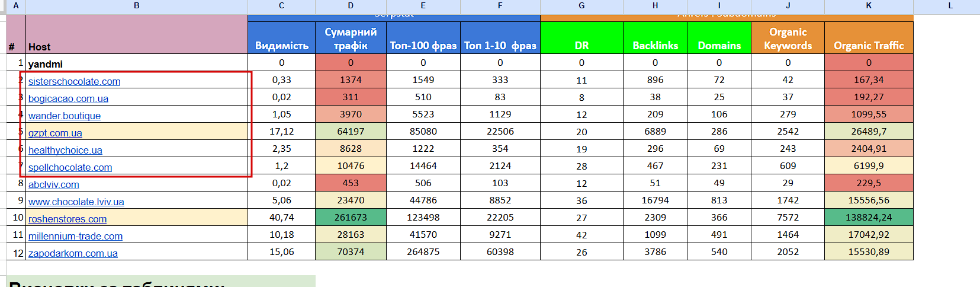Select organic traffic cell 167,34
The width and height of the screenshot is (980, 287).
[869, 79]
